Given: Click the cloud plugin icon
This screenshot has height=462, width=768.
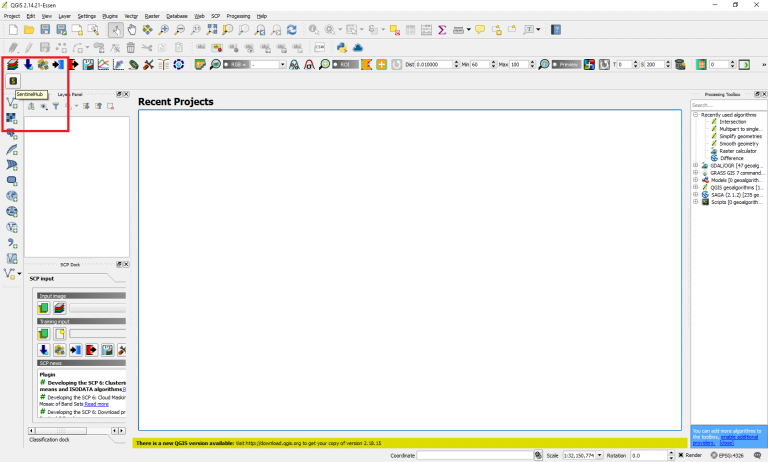Looking at the screenshot, I should pyautogui.click(x=358, y=48).
